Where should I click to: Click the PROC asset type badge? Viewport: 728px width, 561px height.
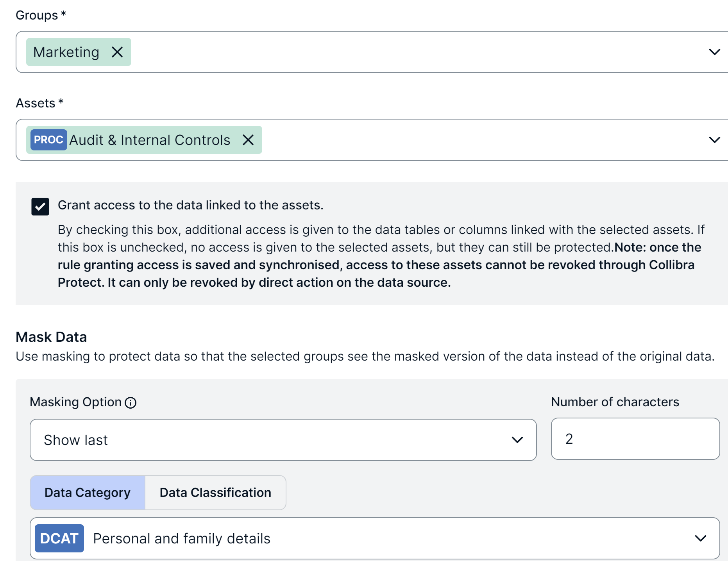48,140
